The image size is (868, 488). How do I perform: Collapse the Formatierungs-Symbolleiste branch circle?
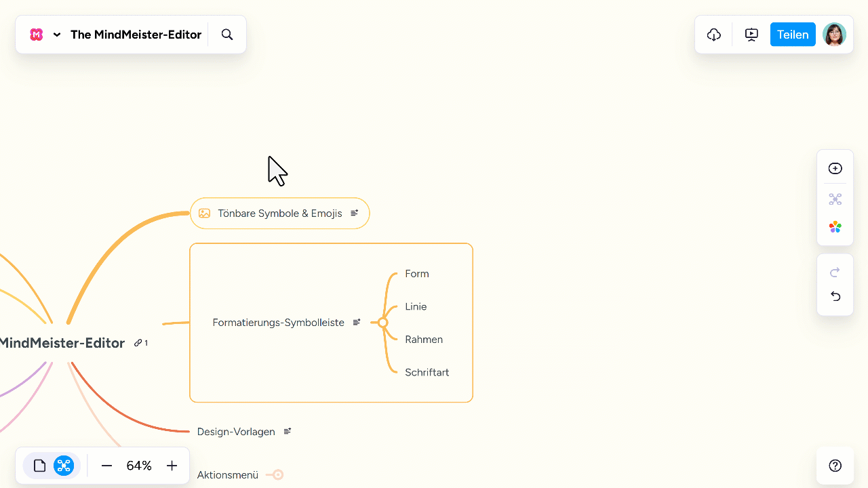[x=382, y=323]
